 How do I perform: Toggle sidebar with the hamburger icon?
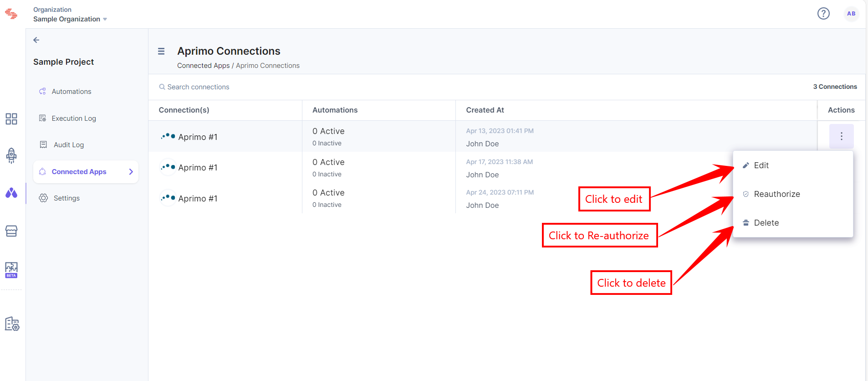[x=161, y=51]
